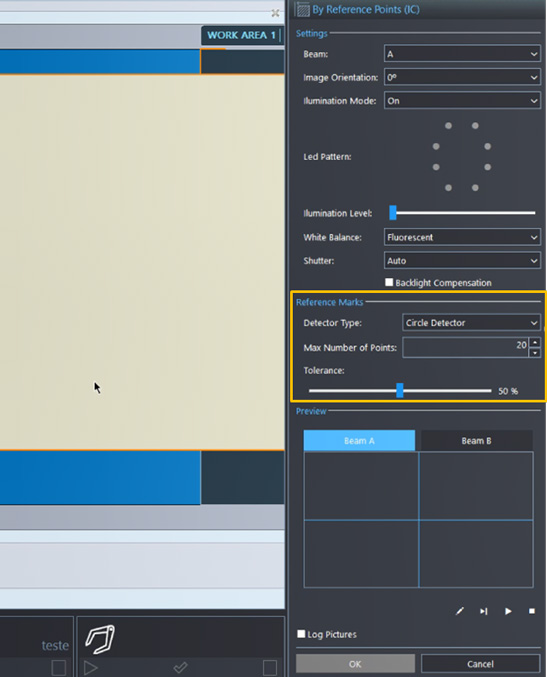547x677 pixels.
Task: Click the step-forward icon below preview
Action: pyautogui.click(x=484, y=611)
